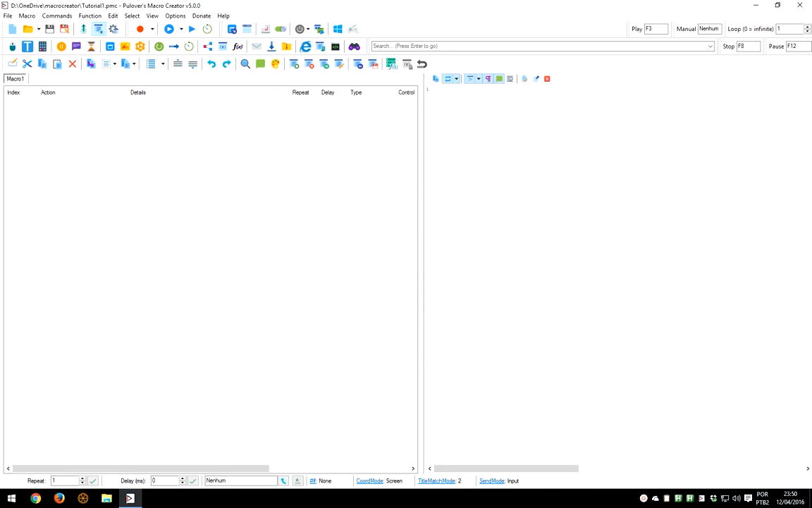Screen dimensions: 812x508
Task: Open the f(x) Functions command
Action: (238, 47)
